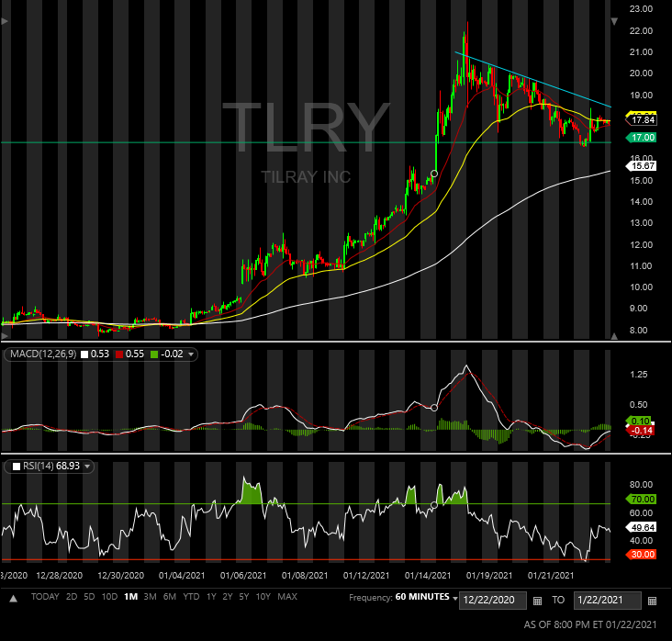Click the circle marker on the RSI line

point(434,505)
